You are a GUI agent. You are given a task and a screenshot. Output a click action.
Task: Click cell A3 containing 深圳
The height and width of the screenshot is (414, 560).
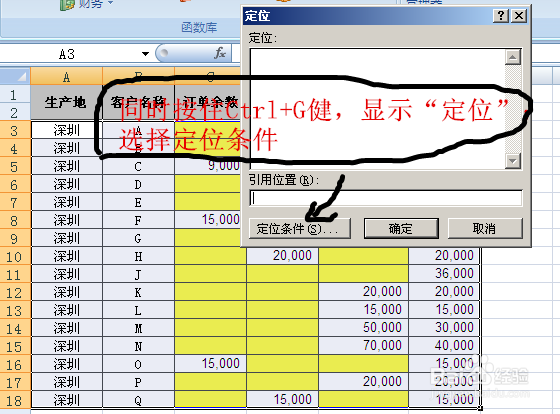(x=66, y=130)
